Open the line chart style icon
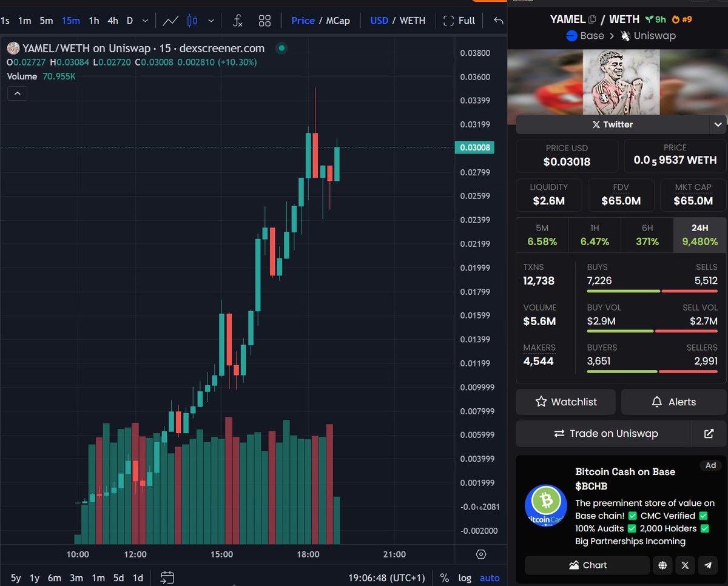The image size is (728, 586). coord(170,21)
